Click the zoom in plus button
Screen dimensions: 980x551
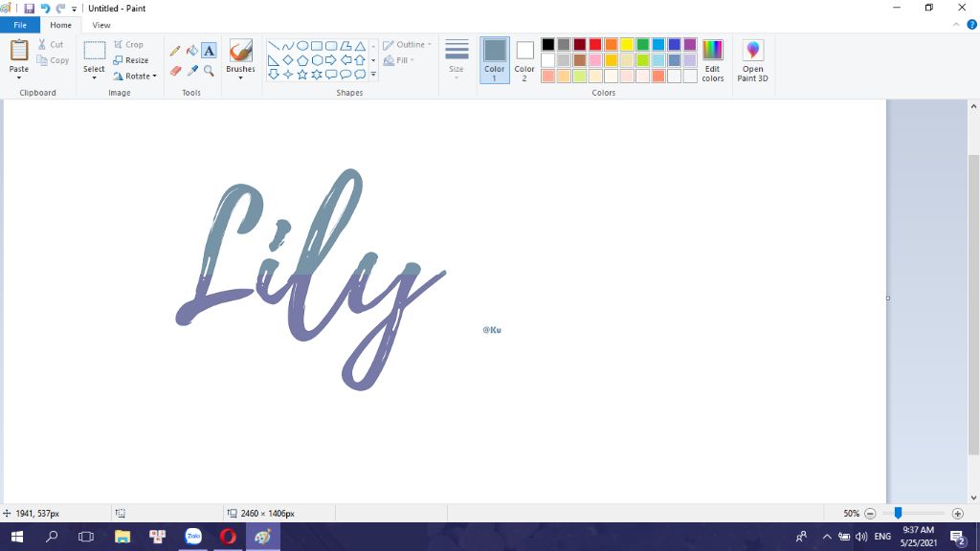(957, 514)
